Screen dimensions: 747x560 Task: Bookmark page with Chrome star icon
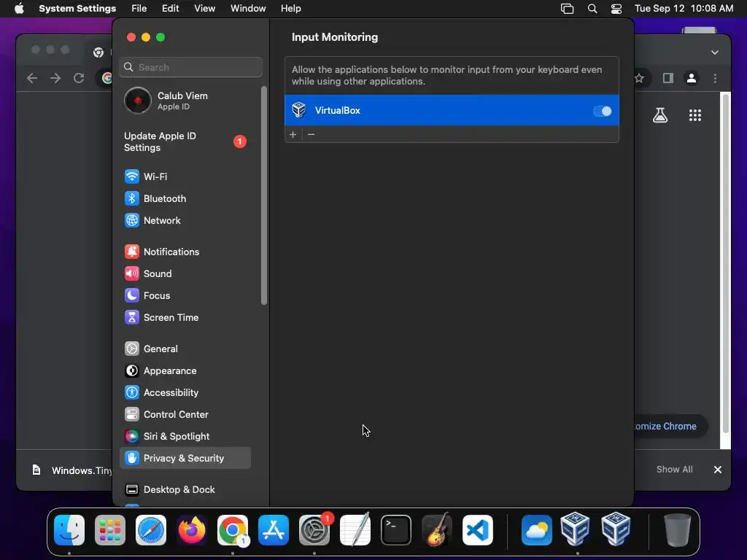click(x=639, y=78)
